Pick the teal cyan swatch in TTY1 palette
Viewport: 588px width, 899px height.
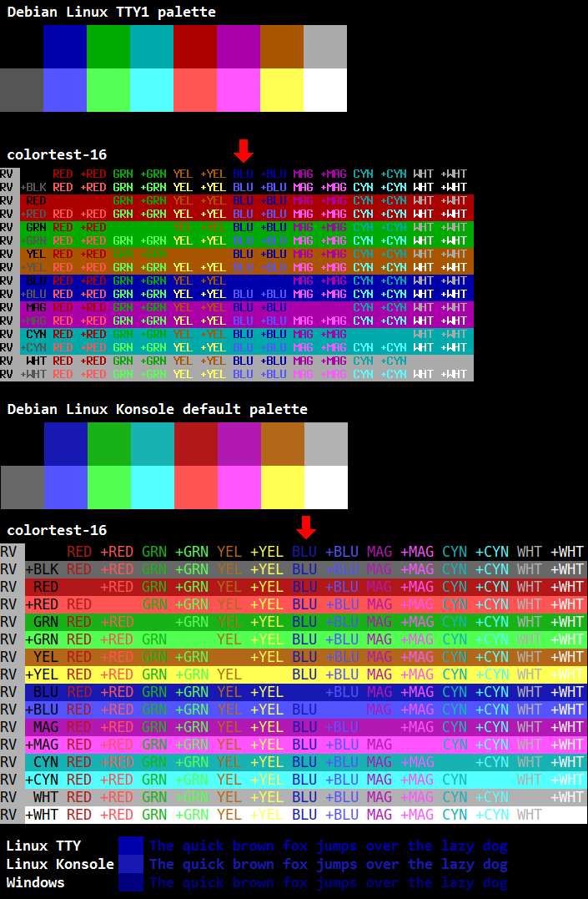(152, 47)
